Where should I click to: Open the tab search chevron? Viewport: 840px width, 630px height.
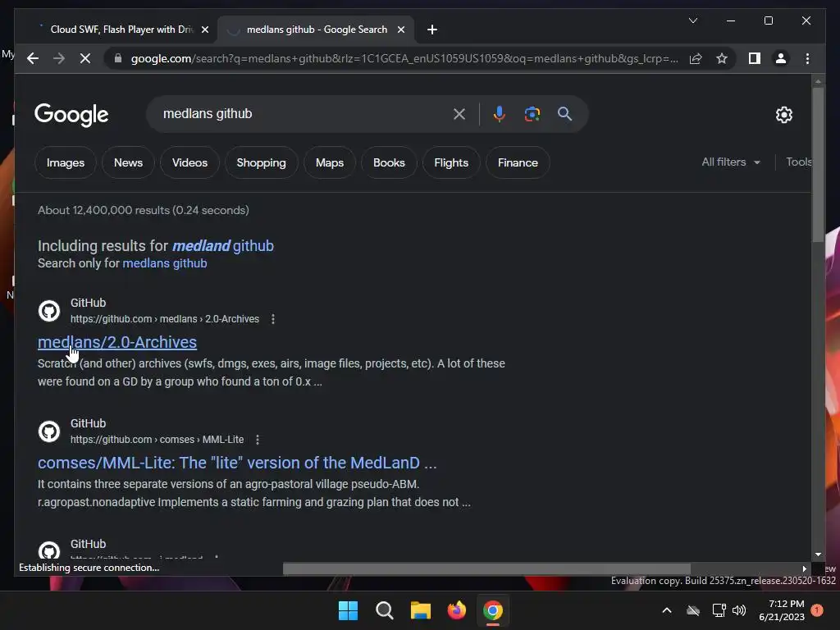point(692,21)
